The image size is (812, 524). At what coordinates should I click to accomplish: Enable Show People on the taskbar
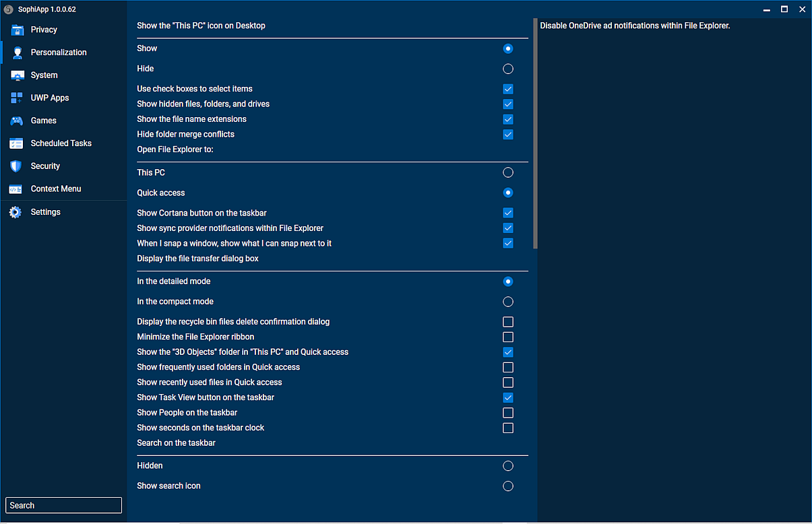point(508,413)
